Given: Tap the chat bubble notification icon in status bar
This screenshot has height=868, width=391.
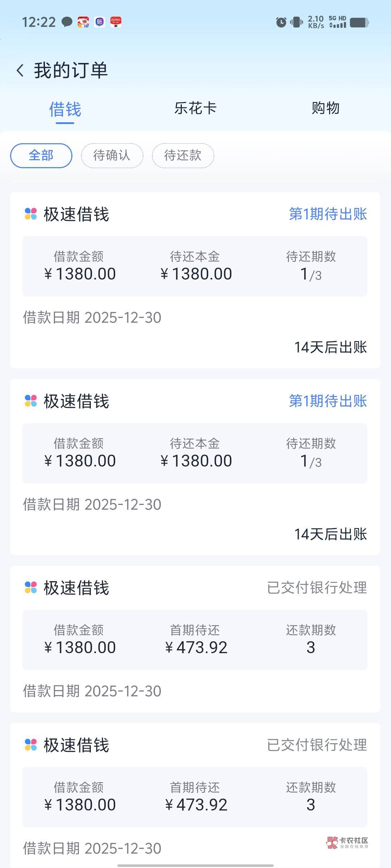Looking at the screenshot, I should (67, 22).
